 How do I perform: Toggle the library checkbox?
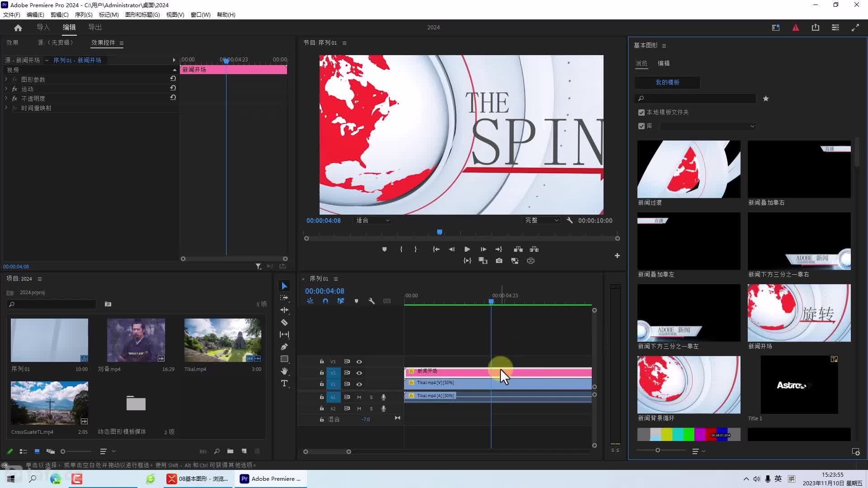click(x=641, y=126)
